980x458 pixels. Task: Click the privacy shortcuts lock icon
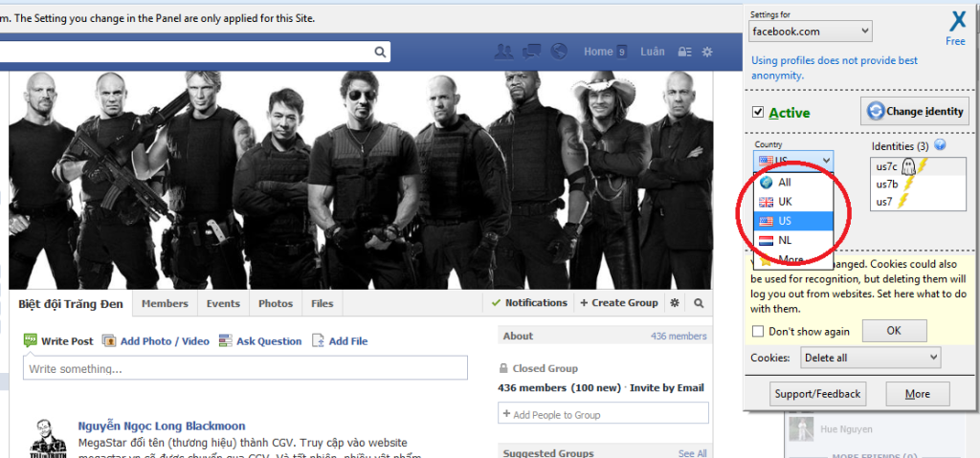click(x=685, y=52)
